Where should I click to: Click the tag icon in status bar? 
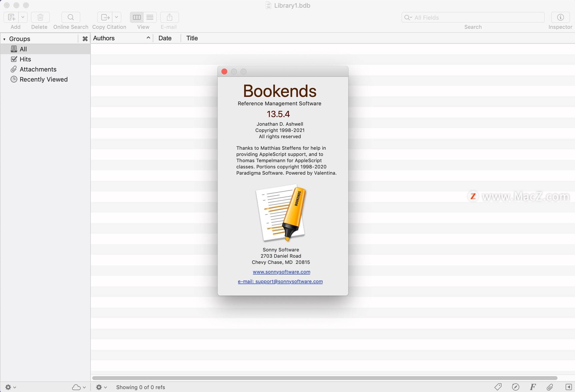click(x=498, y=387)
